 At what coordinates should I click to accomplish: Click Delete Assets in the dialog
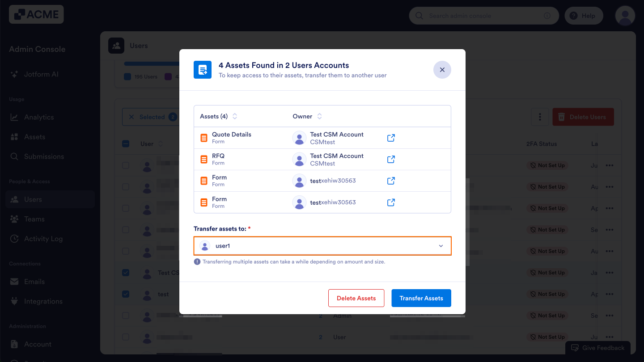(356, 298)
